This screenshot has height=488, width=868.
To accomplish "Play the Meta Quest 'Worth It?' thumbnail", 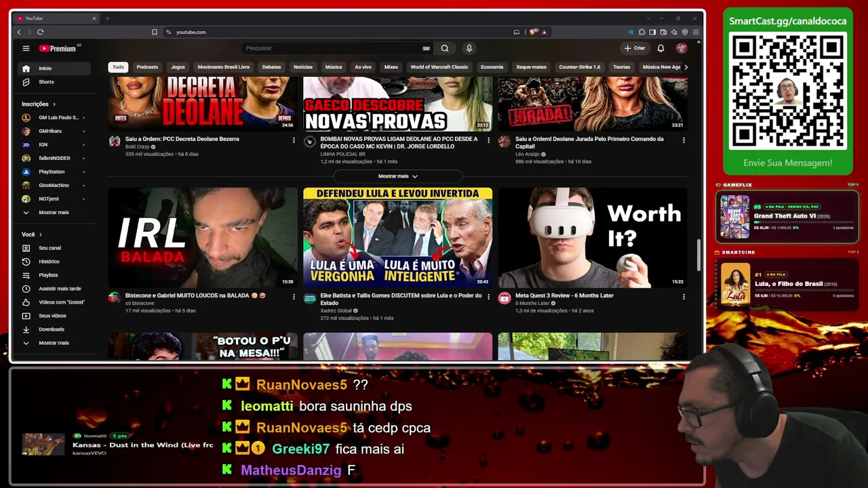I will pos(593,238).
